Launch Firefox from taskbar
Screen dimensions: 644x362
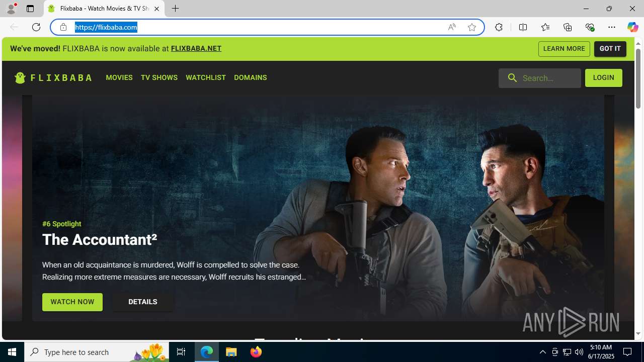pyautogui.click(x=256, y=352)
